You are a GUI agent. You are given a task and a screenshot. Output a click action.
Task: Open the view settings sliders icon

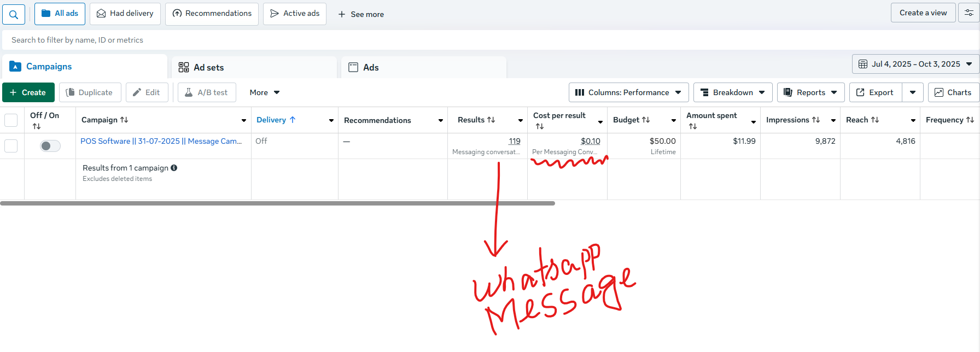969,13
